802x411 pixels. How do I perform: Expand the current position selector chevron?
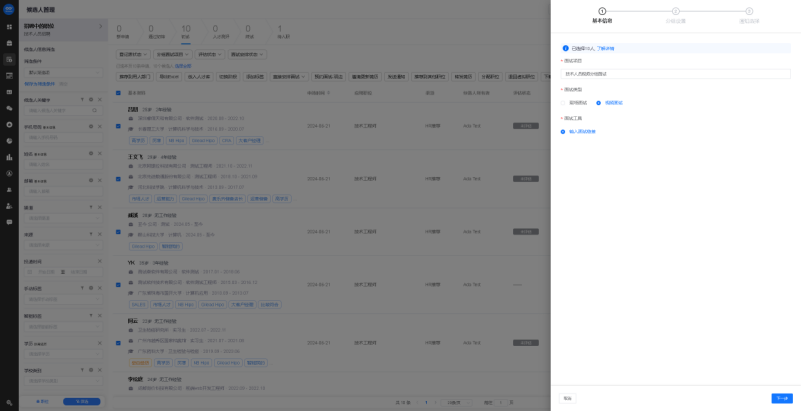[x=100, y=26]
